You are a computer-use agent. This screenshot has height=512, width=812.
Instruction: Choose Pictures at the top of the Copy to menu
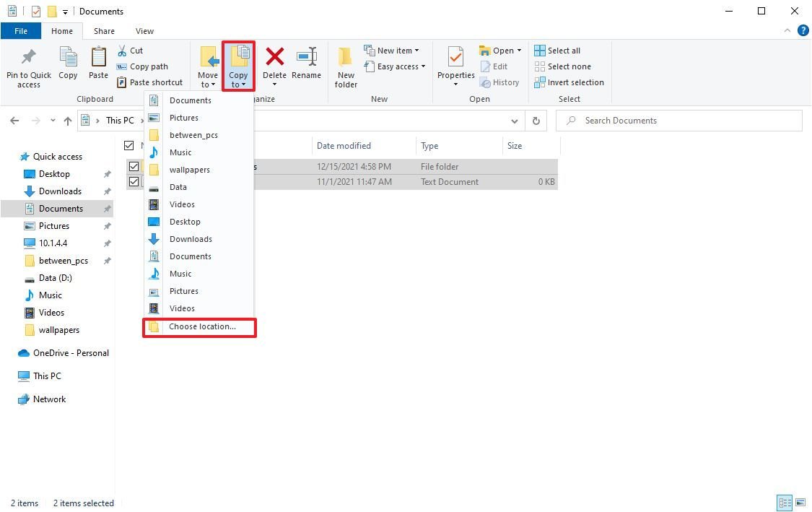point(199,118)
